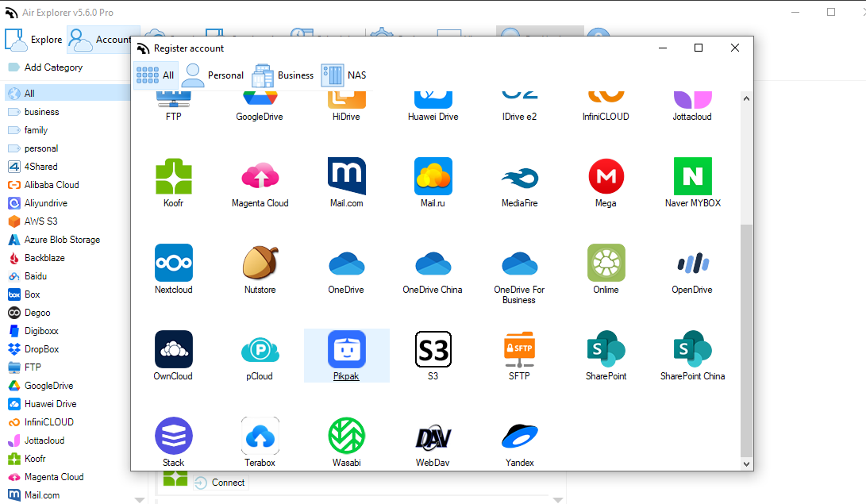Pick the SFTP icon in the grid
The image size is (866, 504).
tap(519, 349)
